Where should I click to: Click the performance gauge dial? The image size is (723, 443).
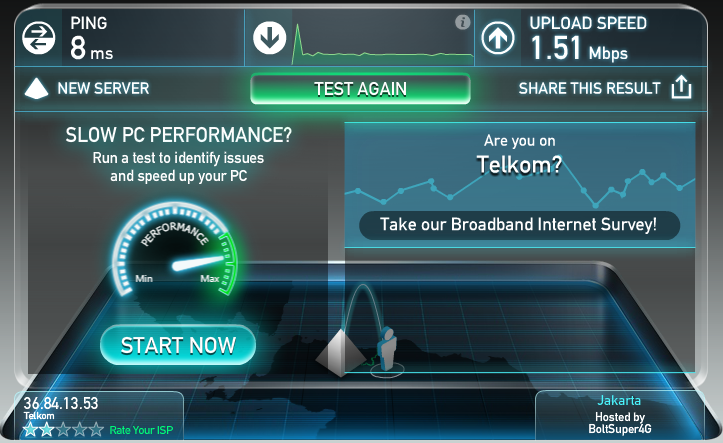pyautogui.click(x=175, y=249)
